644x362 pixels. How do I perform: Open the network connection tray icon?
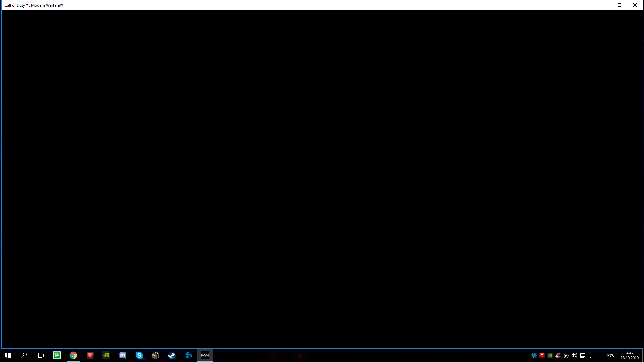pos(582,355)
